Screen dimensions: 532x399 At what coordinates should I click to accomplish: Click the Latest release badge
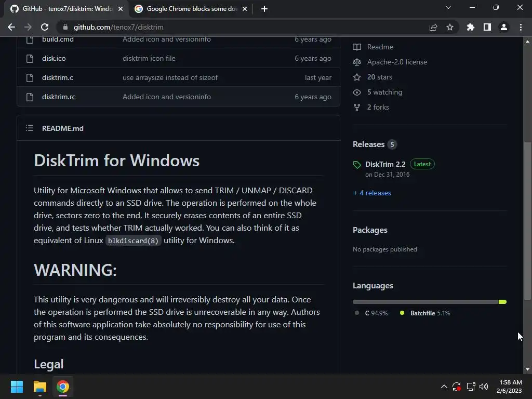pyautogui.click(x=422, y=164)
